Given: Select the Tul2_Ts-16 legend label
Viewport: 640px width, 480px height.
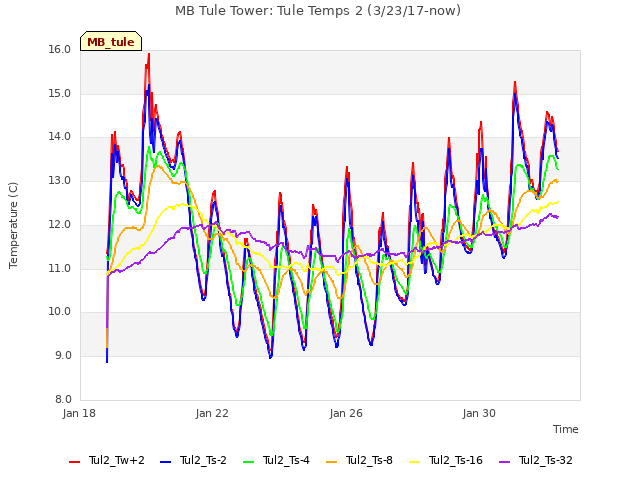Looking at the screenshot, I should [456, 460].
